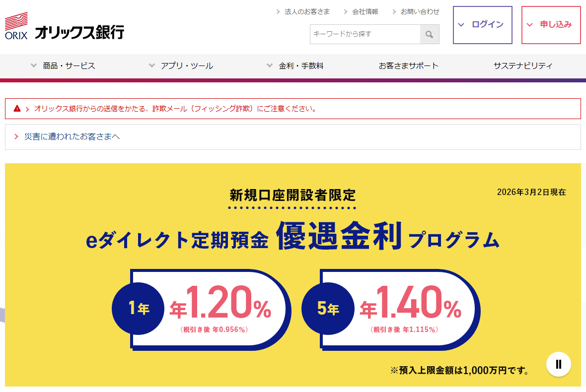Select the サステナビリティ nav item

[522, 65]
